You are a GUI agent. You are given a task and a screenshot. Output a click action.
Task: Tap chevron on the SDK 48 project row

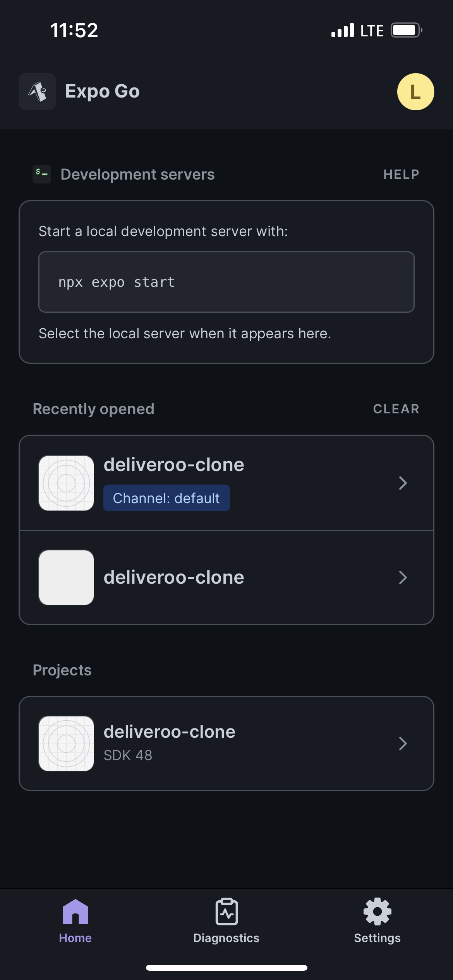click(x=403, y=744)
